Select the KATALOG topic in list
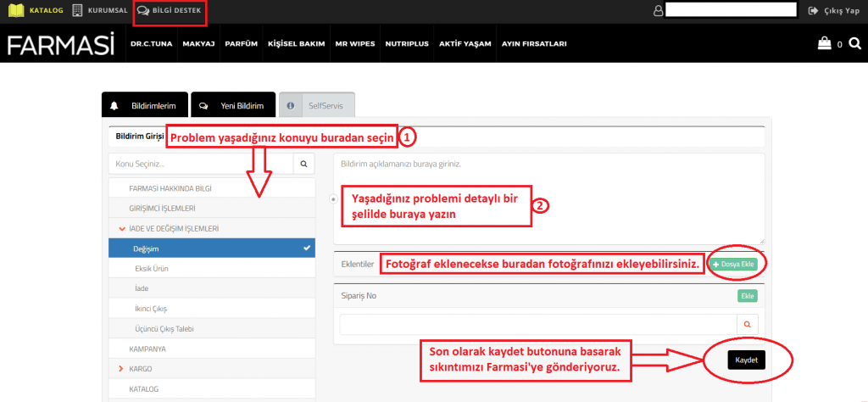 (x=212, y=388)
